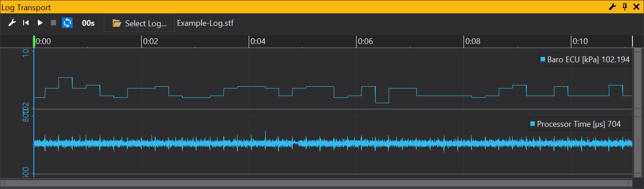
Task: Open panel options wrench in title bar
Action: coord(612,7)
